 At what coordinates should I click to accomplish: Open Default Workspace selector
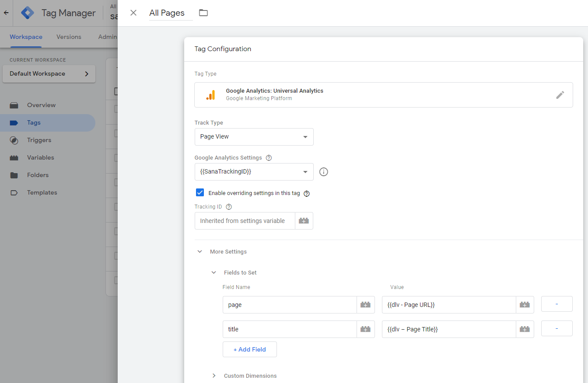(49, 74)
